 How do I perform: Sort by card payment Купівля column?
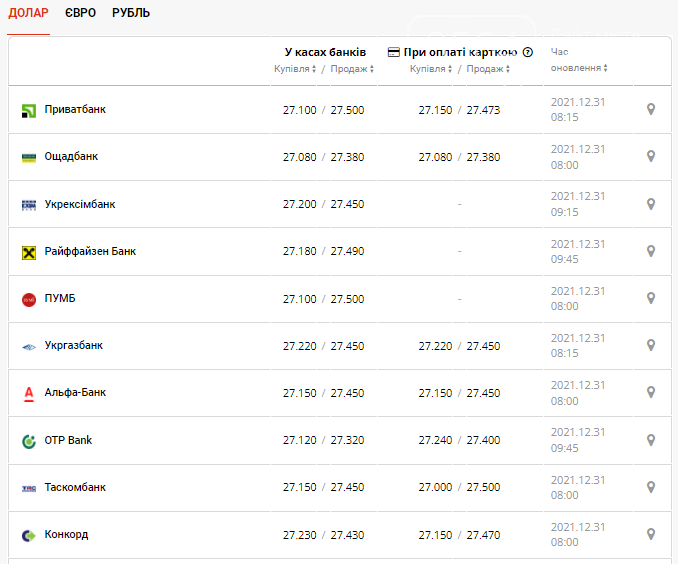[431, 69]
